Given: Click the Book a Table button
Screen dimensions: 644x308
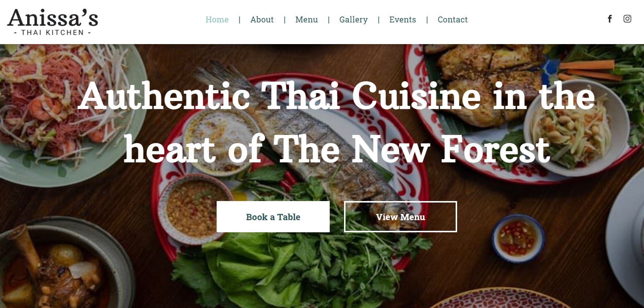Looking at the screenshot, I should [x=273, y=217].
